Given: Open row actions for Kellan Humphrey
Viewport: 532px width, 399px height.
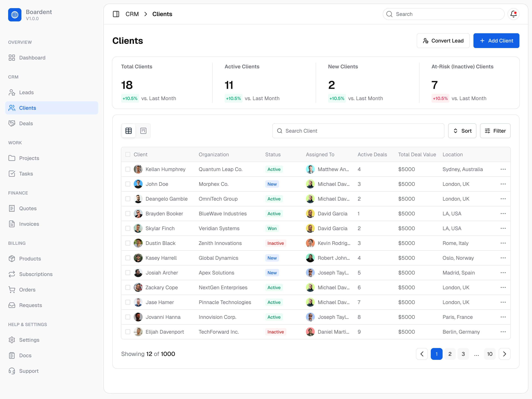Looking at the screenshot, I should point(503,169).
